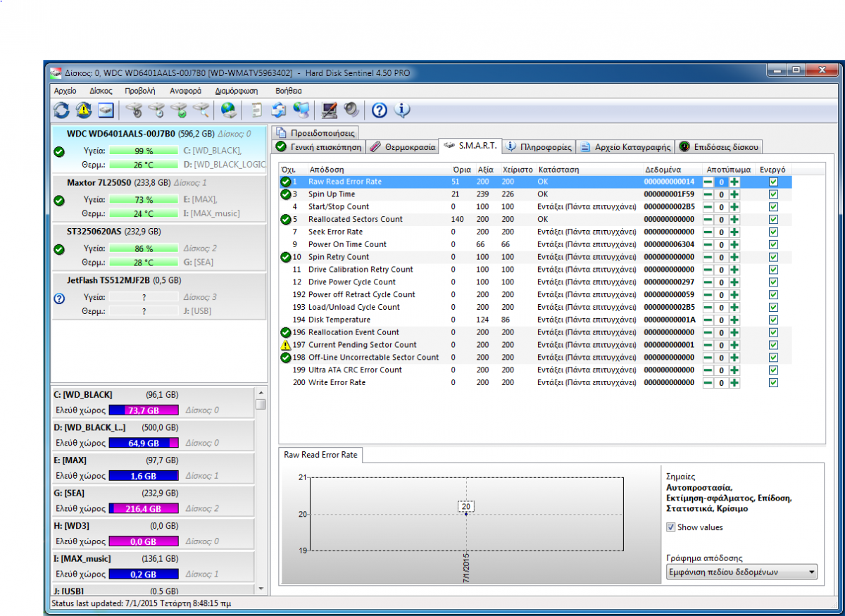Click the green check icon of Off-Line Uncorrectable Sector Count

coord(285,358)
